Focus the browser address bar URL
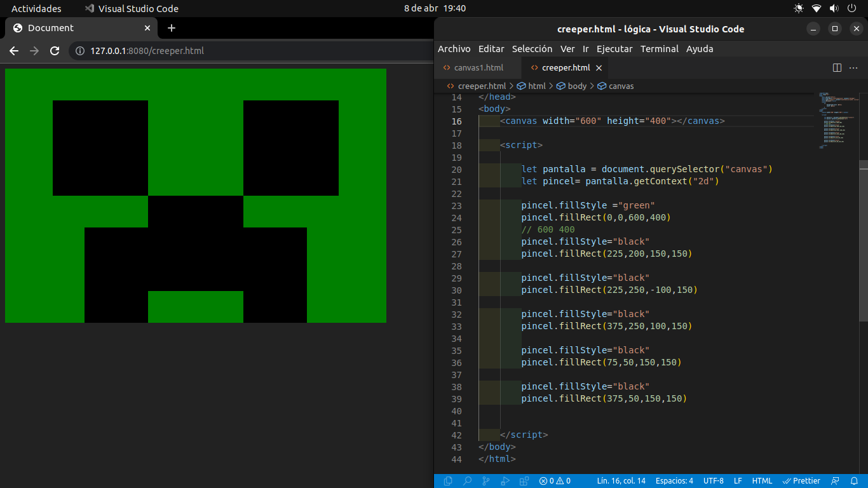 click(147, 51)
